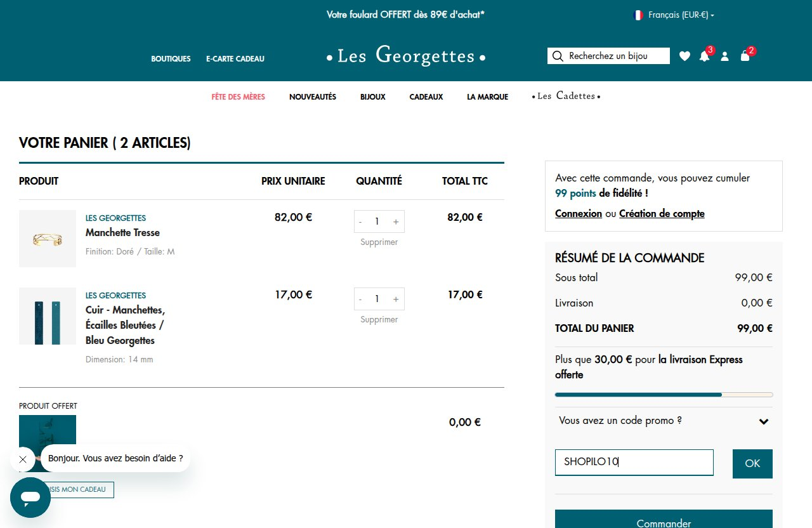Click the foulard offert promo banner
Screen dimensions: 812x528
(x=405, y=14)
